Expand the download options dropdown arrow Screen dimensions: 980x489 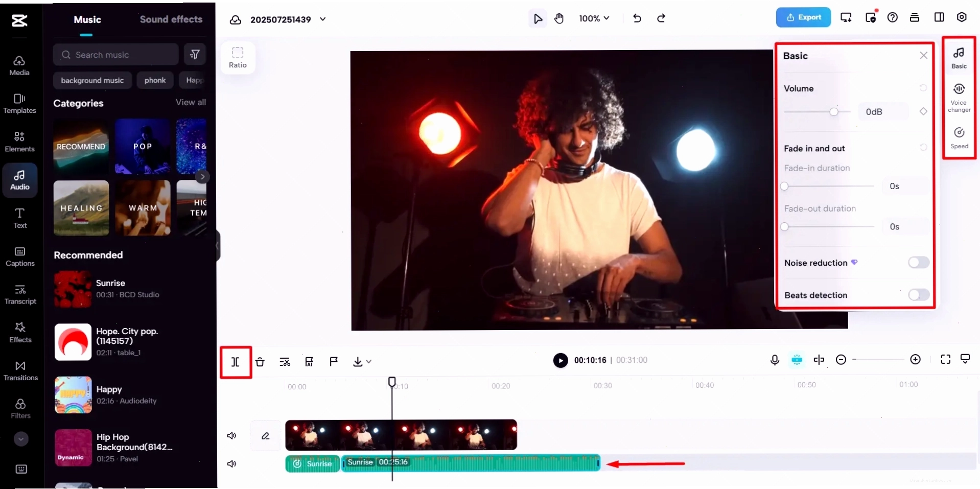pyautogui.click(x=368, y=362)
